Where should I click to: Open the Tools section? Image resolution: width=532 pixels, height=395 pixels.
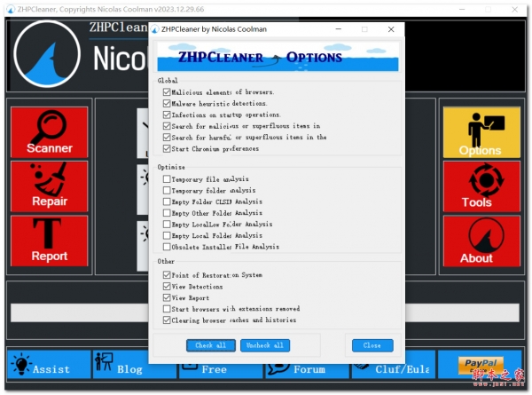click(481, 186)
